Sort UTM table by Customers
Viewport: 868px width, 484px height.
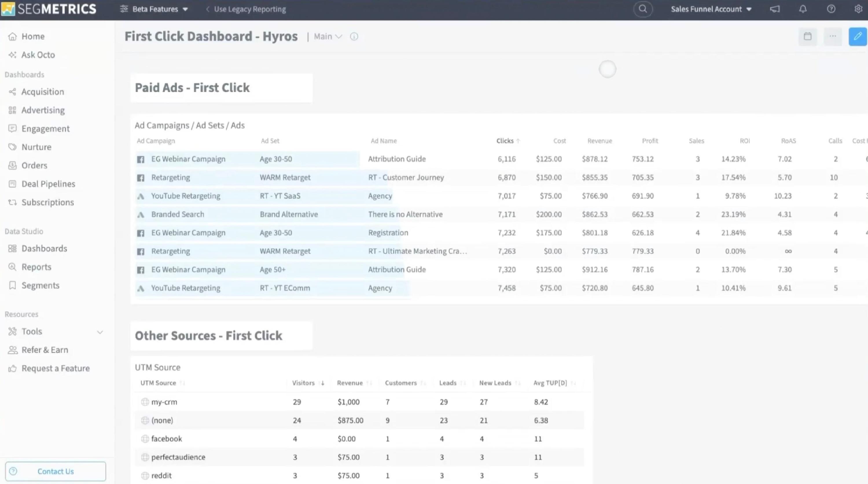click(x=405, y=383)
